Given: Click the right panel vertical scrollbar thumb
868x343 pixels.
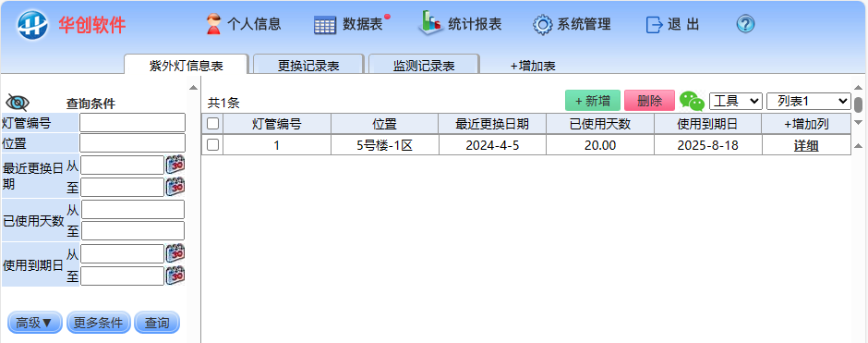Looking at the screenshot, I should point(858,104).
